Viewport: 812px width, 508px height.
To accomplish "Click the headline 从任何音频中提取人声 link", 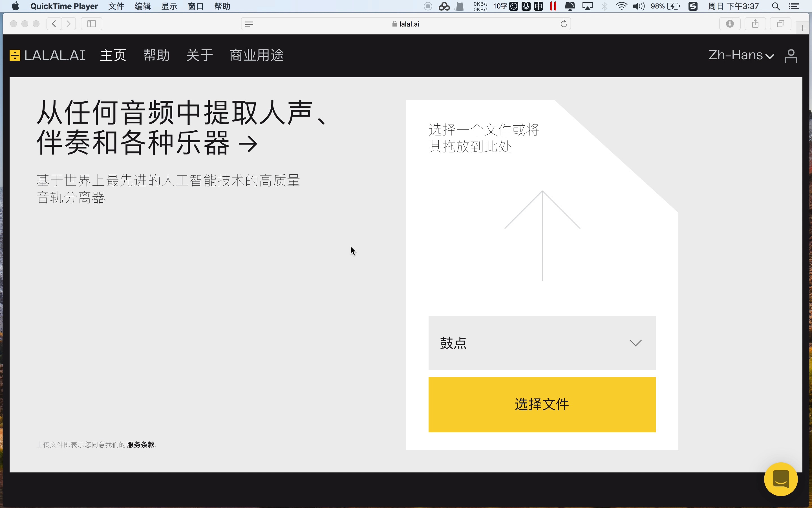I will click(x=182, y=127).
